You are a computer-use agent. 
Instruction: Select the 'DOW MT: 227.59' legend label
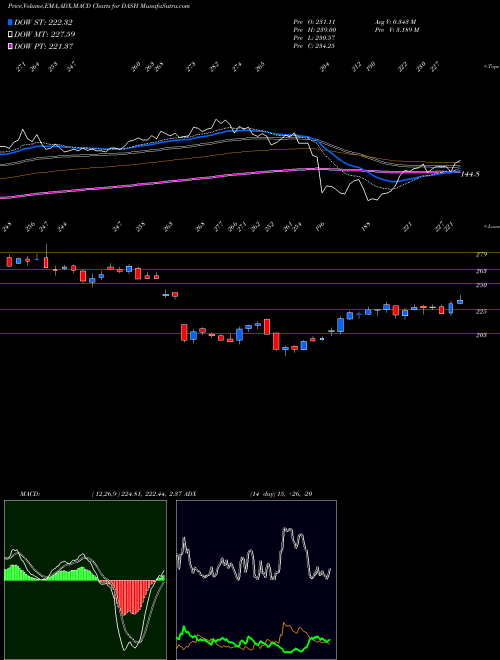[x=45, y=34]
